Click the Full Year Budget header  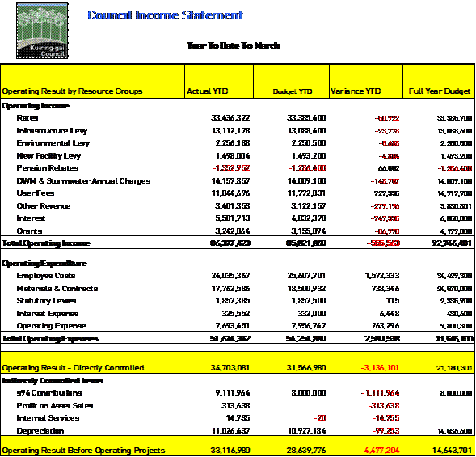tap(440, 91)
